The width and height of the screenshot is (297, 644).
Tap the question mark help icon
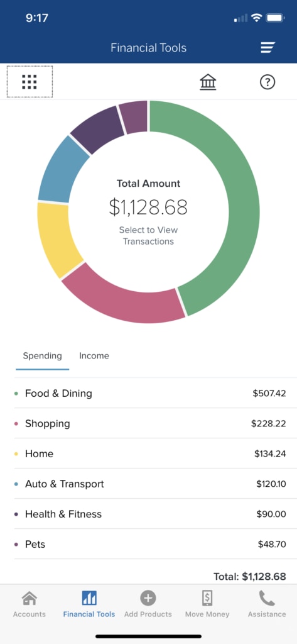pyautogui.click(x=267, y=82)
